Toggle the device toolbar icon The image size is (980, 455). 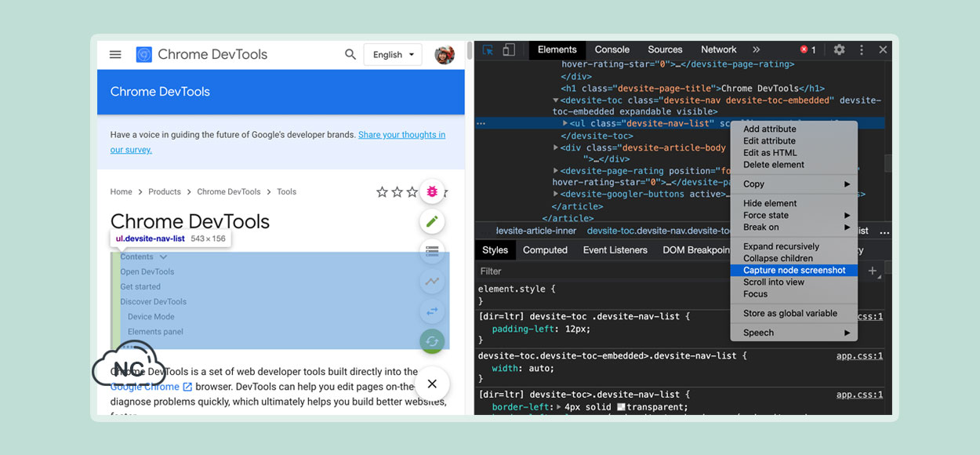click(509, 50)
